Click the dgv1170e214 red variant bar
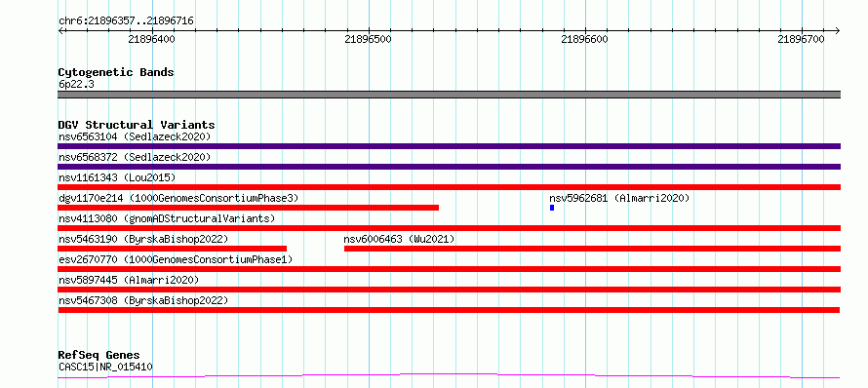The height and width of the screenshot is (388, 868). tap(249, 208)
